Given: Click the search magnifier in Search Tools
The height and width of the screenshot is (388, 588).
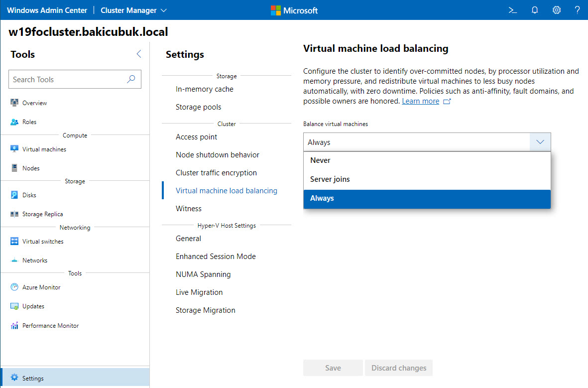Looking at the screenshot, I should point(131,79).
